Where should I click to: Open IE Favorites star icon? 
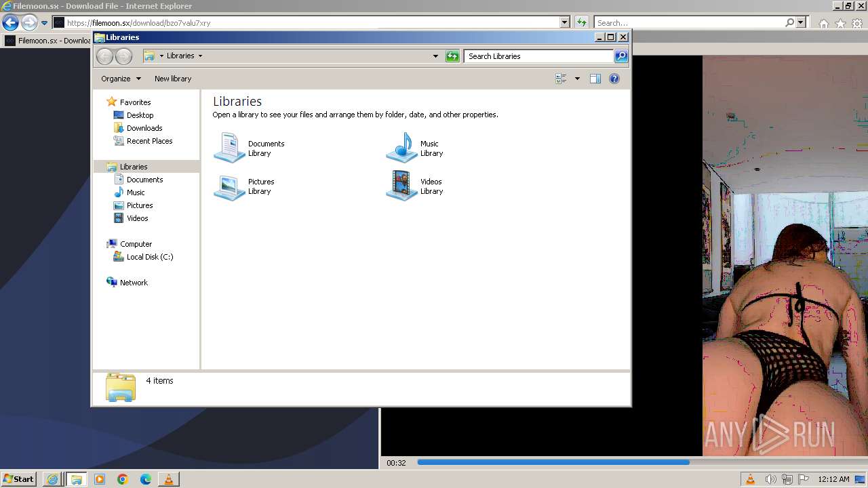pyautogui.click(x=841, y=23)
